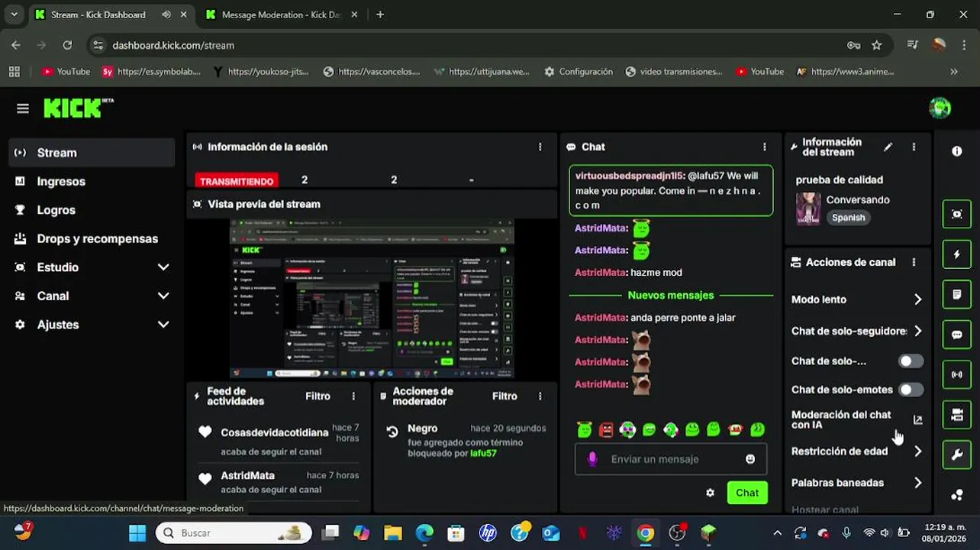Viewport: 980px width, 550px height.
Task: Click the pinned virtuousbedspreadjn1l5 message
Action: [671, 190]
